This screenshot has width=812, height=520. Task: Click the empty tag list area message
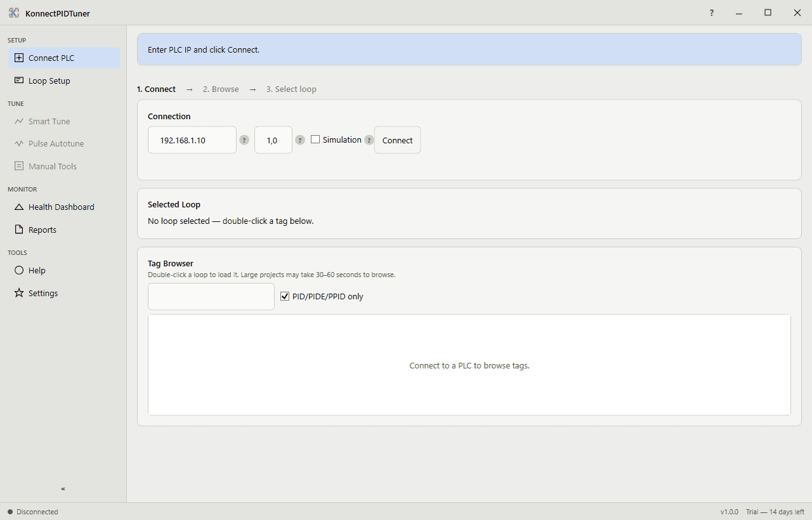pyautogui.click(x=469, y=365)
